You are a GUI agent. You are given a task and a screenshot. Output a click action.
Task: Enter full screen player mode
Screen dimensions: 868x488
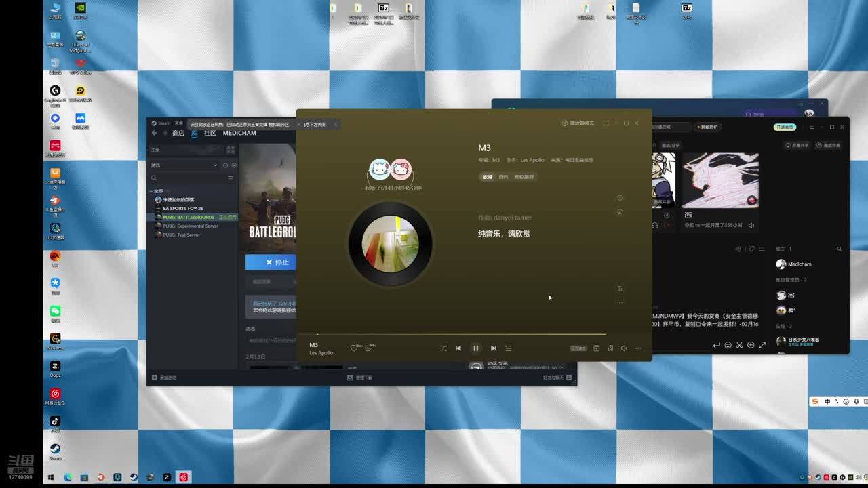[606, 123]
